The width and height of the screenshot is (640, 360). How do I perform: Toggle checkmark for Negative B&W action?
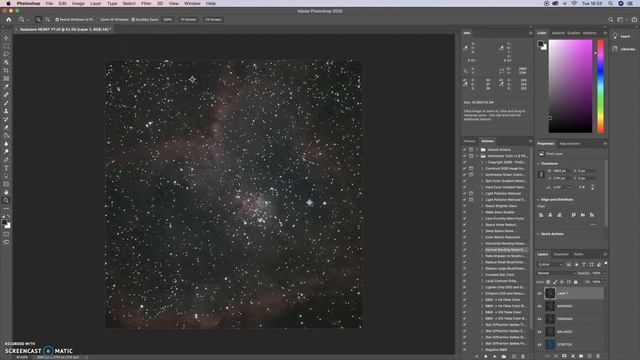click(464, 349)
